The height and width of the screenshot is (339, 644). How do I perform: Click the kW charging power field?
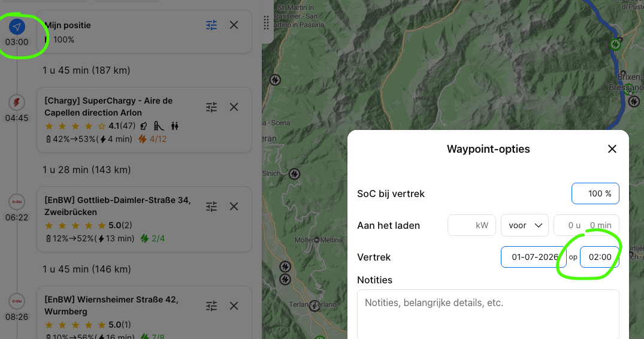point(471,225)
